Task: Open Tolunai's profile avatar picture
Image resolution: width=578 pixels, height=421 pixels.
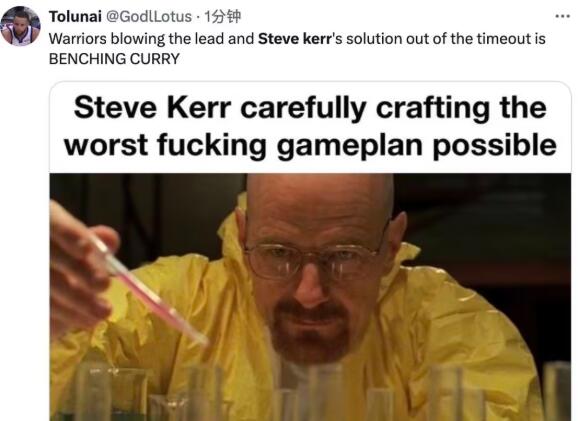Action: [x=20, y=26]
